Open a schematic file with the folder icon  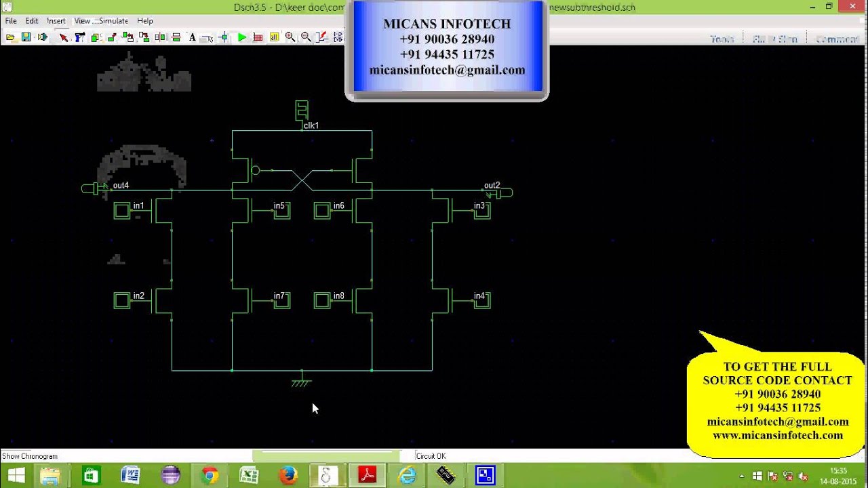tap(10, 37)
